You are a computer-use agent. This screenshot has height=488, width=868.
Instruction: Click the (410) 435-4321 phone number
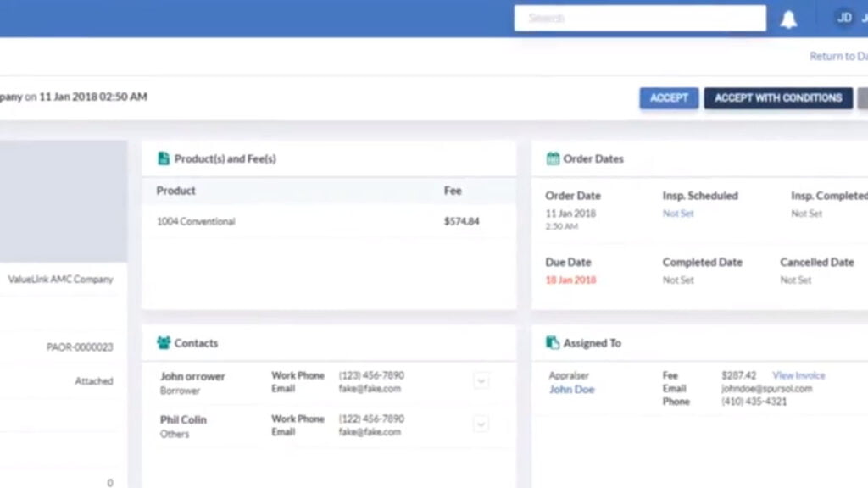(754, 401)
